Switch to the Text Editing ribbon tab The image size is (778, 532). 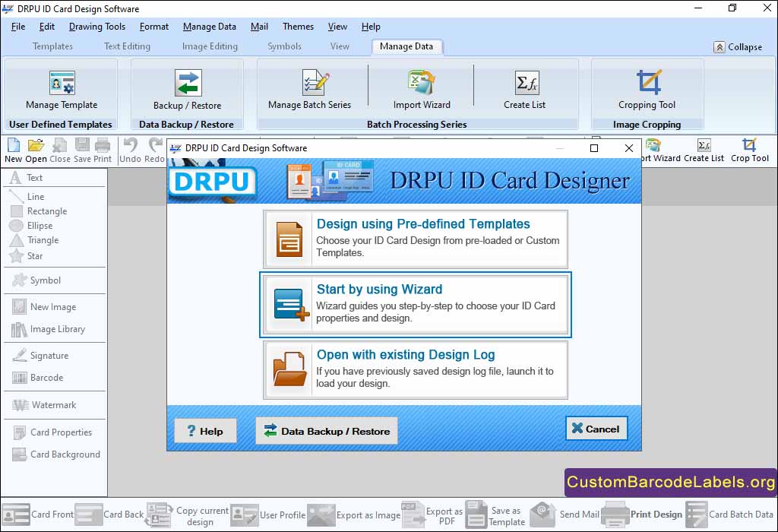127,46
